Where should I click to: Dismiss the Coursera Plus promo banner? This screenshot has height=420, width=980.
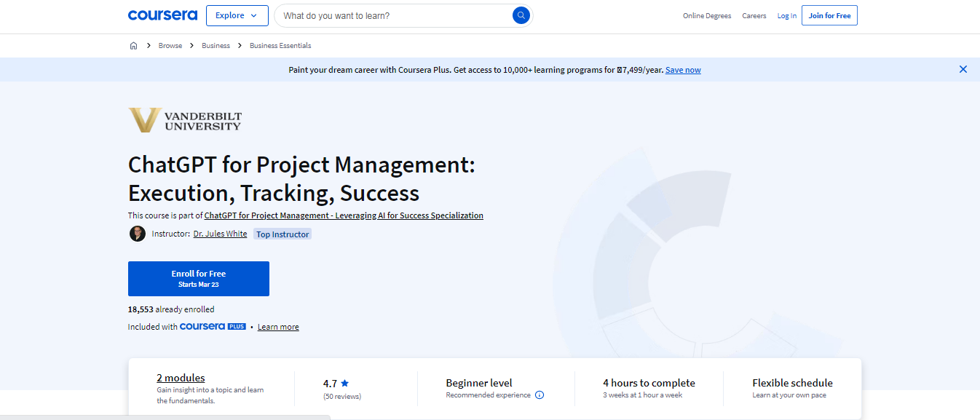pyautogui.click(x=963, y=70)
